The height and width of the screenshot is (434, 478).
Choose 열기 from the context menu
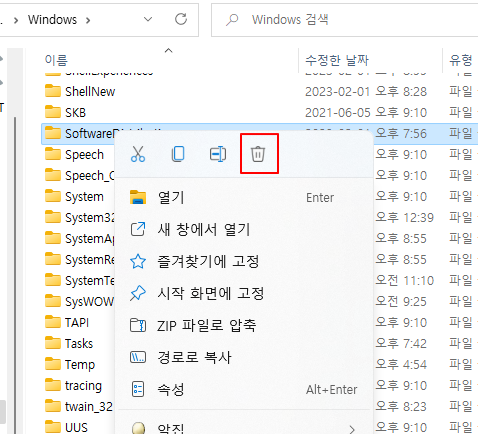[x=244, y=197]
